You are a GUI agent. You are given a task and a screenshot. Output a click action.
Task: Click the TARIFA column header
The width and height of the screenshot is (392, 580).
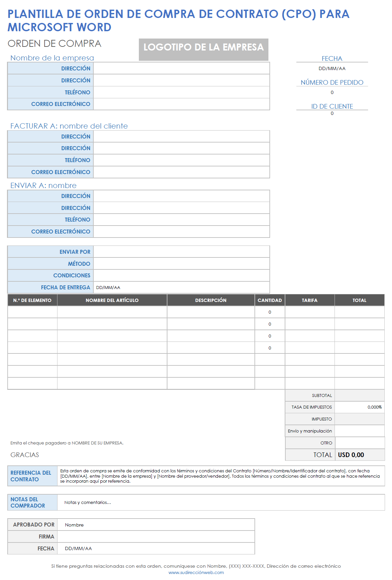pos(310,300)
